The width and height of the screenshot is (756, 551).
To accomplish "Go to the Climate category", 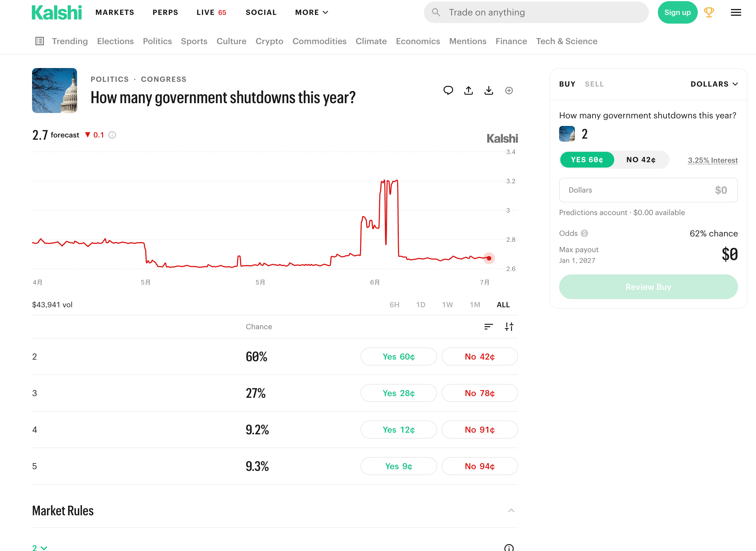I will pyautogui.click(x=371, y=41).
